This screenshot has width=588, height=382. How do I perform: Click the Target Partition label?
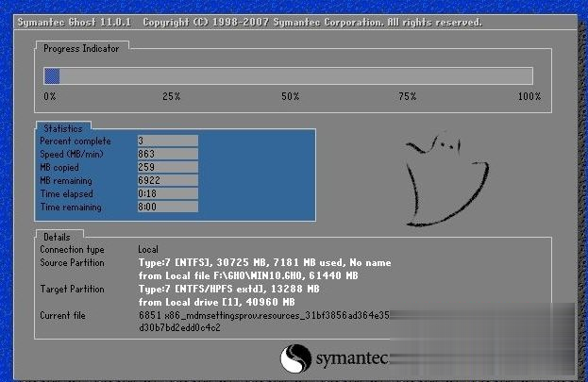click(x=72, y=289)
